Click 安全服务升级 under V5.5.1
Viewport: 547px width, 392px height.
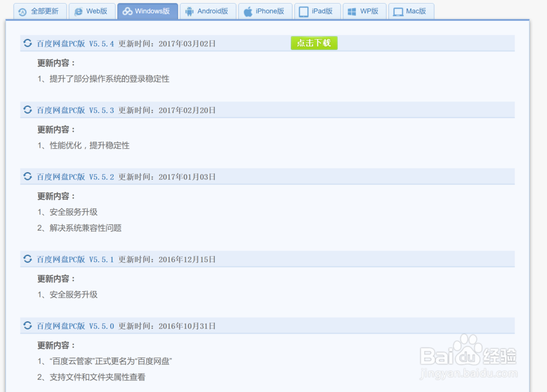pos(73,295)
